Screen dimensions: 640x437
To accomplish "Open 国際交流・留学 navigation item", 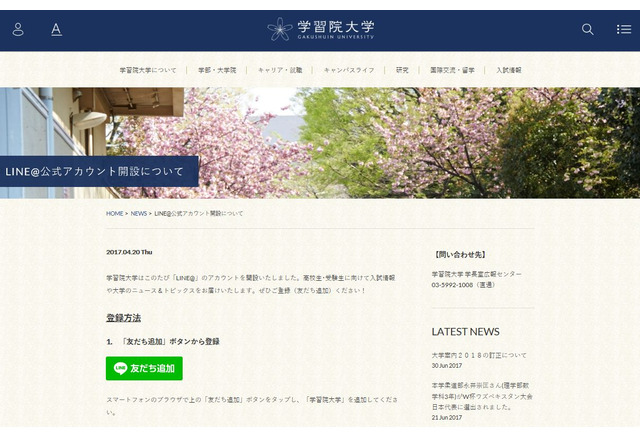I will tap(452, 70).
